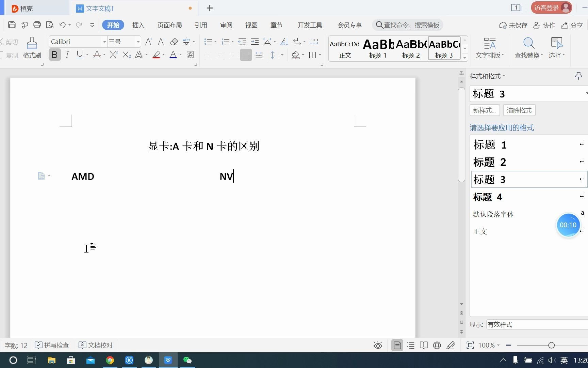The width and height of the screenshot is (588, 368).
Task: Expand bullet list options arrow
Action: pyautogui.click(x=215, y=42)
